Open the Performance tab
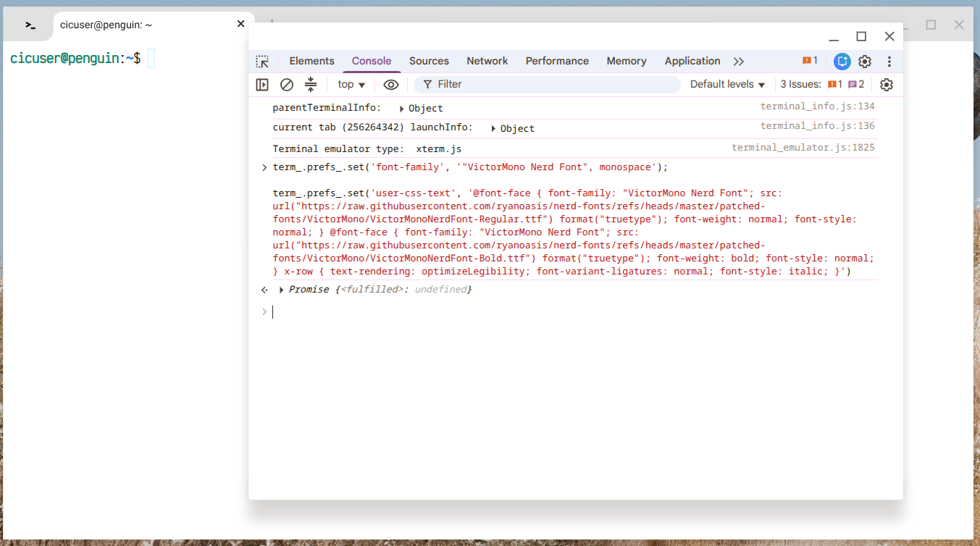Image resolution: width=980 pixels, height=546 pixels. click(x=557, y=62)
